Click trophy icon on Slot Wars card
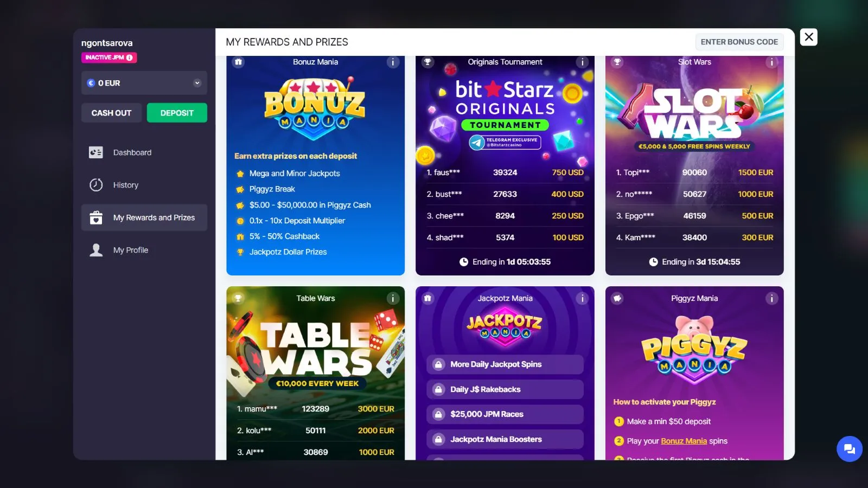Image resolution: width=868 pixels, height=488 pixels. pos(617,62)
